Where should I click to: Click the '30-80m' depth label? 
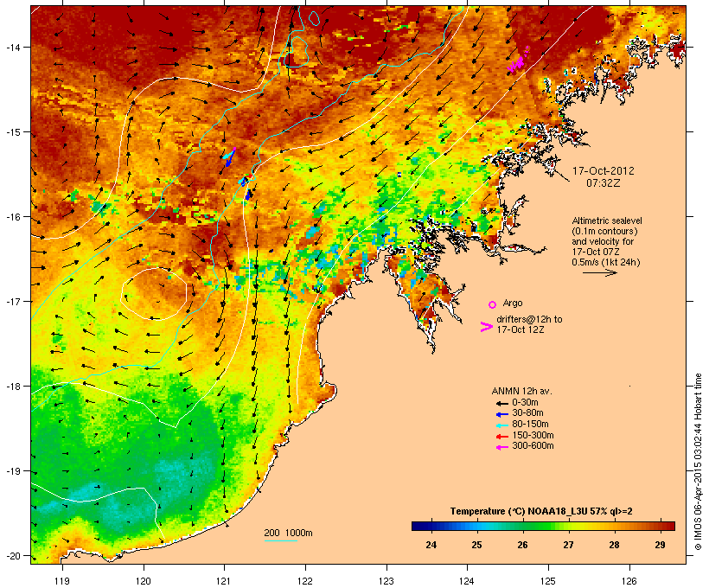[527, 413]
